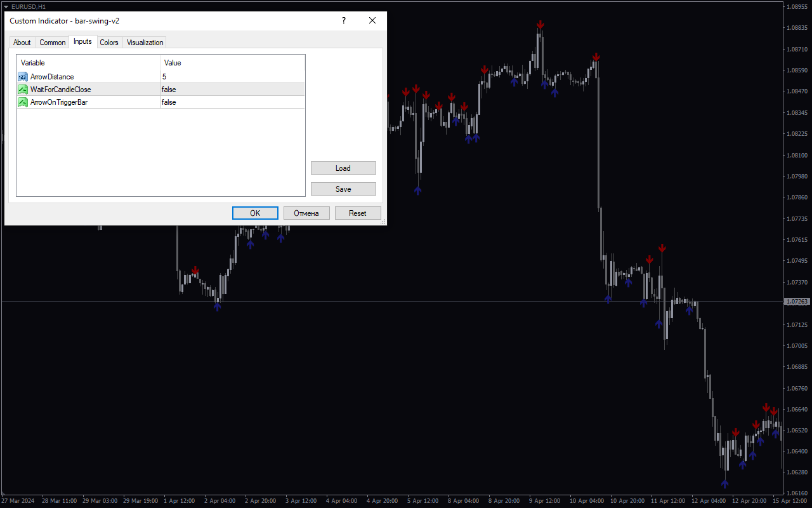Viewport: 812px width, 508px height.
Task: Click the ArrowOnTriggerBar boolean type icon
Action: coord(23,102)
